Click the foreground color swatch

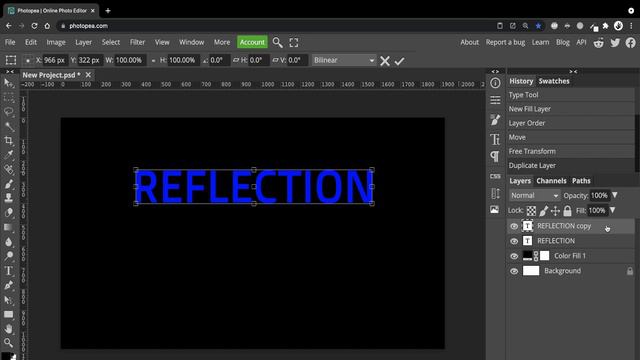[6, 356]
